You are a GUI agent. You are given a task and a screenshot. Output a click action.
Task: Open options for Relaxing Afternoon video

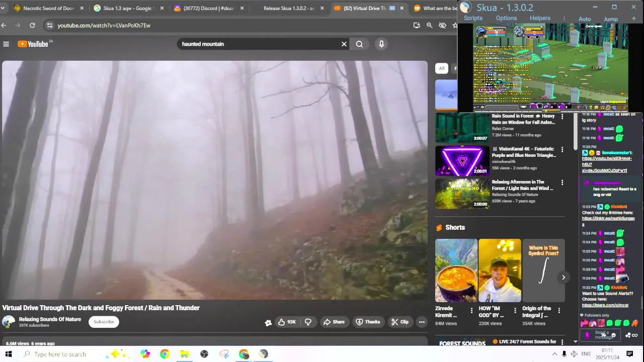click(x=562, y=183)
